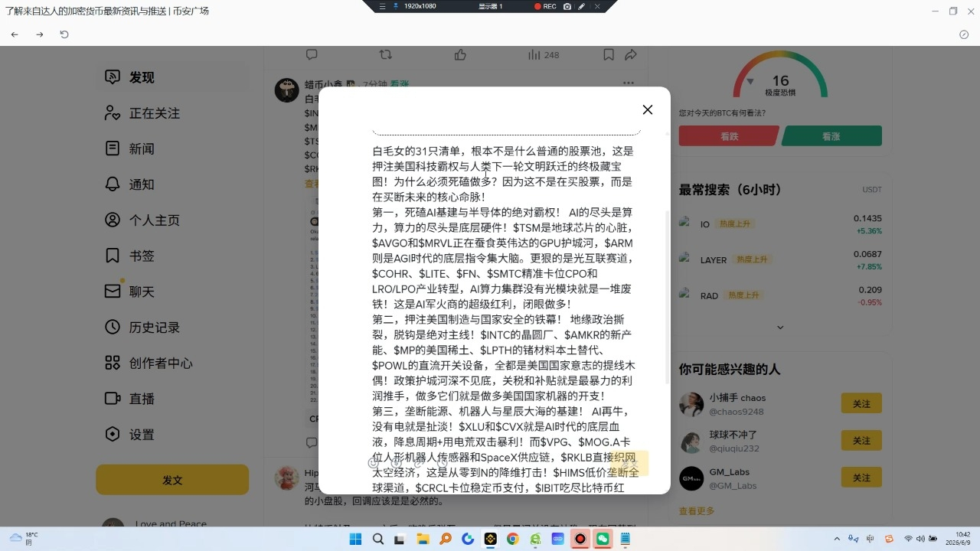This screenshot has width=980, height=551.
Task: Bookmark the top post
Action: [x=609, y=55]
